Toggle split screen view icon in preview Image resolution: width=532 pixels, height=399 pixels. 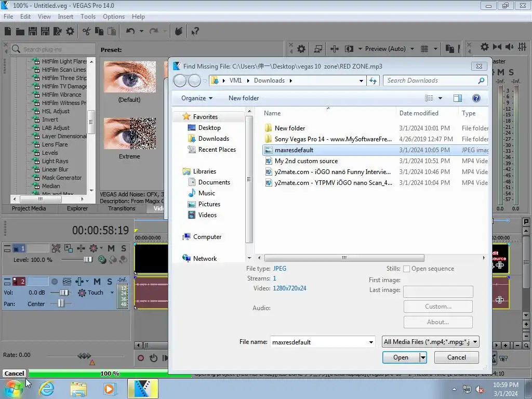coord(349,49)
